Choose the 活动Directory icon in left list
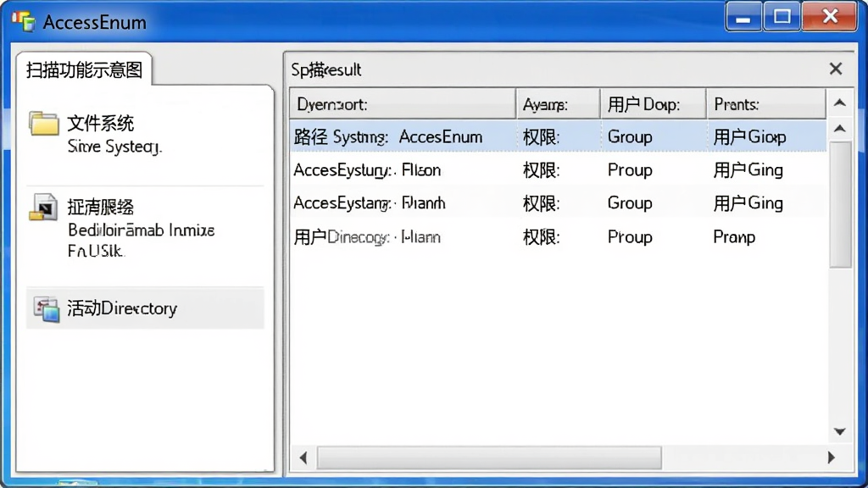Screen dimensions: 868x488 tap(47, 309)
